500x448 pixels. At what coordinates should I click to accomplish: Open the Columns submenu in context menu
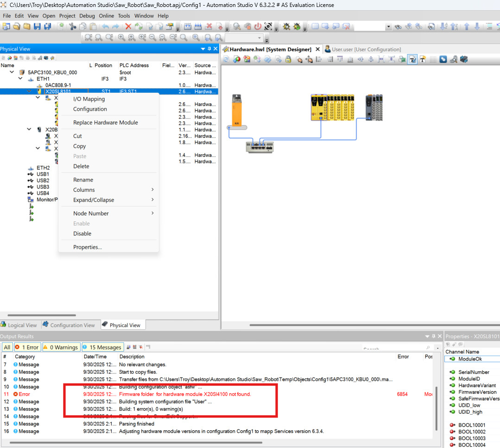(x=84, y=190)
